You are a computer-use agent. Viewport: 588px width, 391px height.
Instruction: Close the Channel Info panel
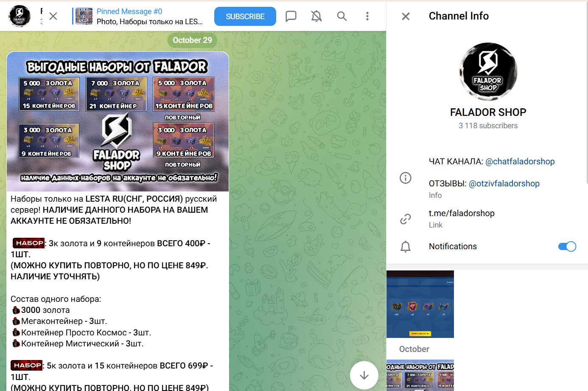tap(406, 16)
